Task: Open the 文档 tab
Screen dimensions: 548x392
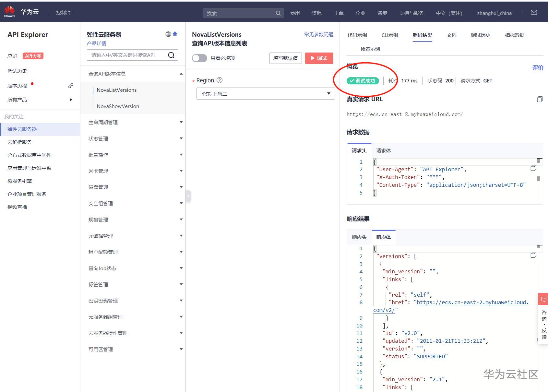Action: coord(452,35)
